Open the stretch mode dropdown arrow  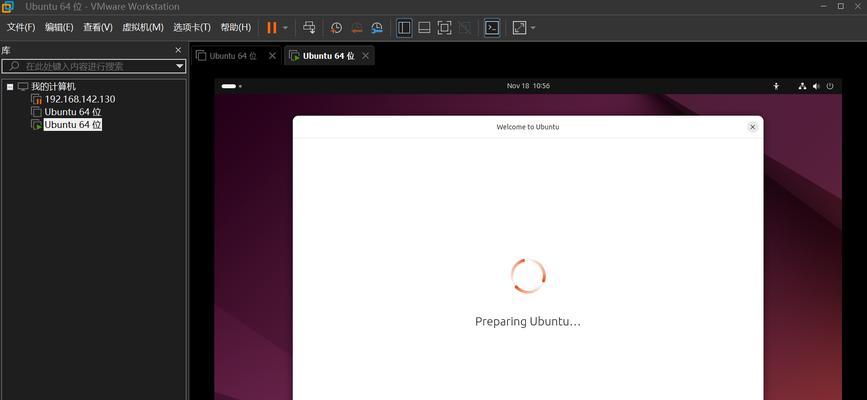tap(532, 28)
